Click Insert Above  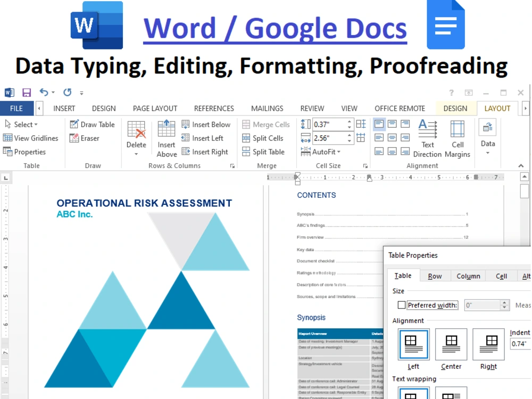tap(167, 138)
